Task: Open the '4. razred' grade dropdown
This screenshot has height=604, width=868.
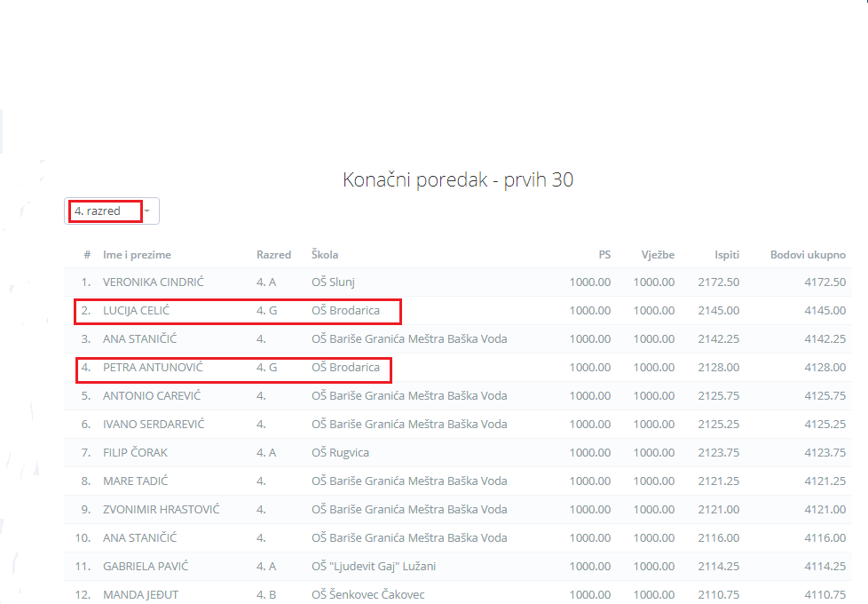Action: [112, 211]
